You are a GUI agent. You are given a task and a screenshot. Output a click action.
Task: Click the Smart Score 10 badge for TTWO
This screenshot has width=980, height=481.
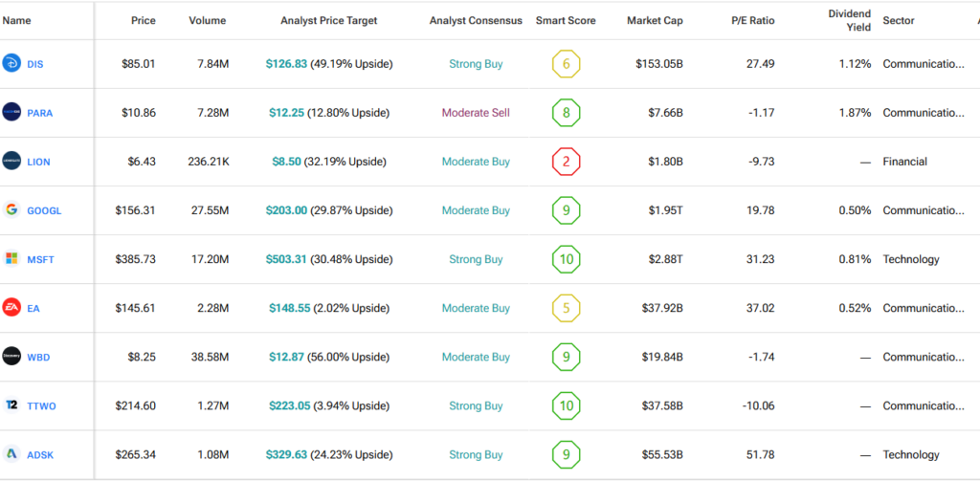tap(566, 405)
